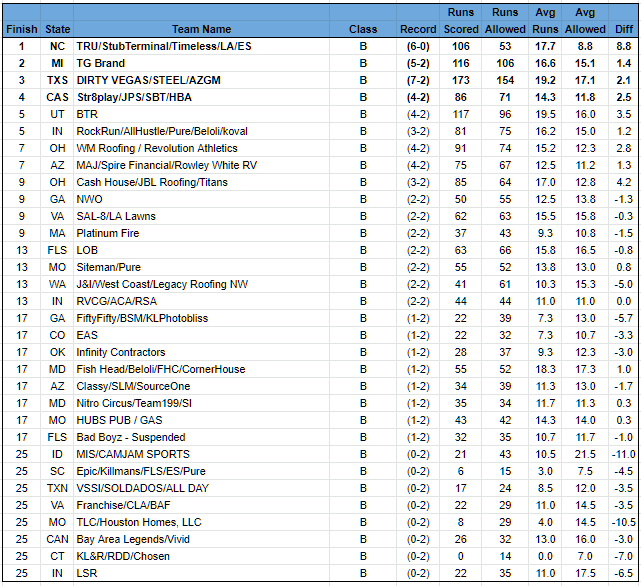Image resolution: width=641 pixels, height=586 pixels.
Task: Click the 'State' column header
Action: (57, 29)
